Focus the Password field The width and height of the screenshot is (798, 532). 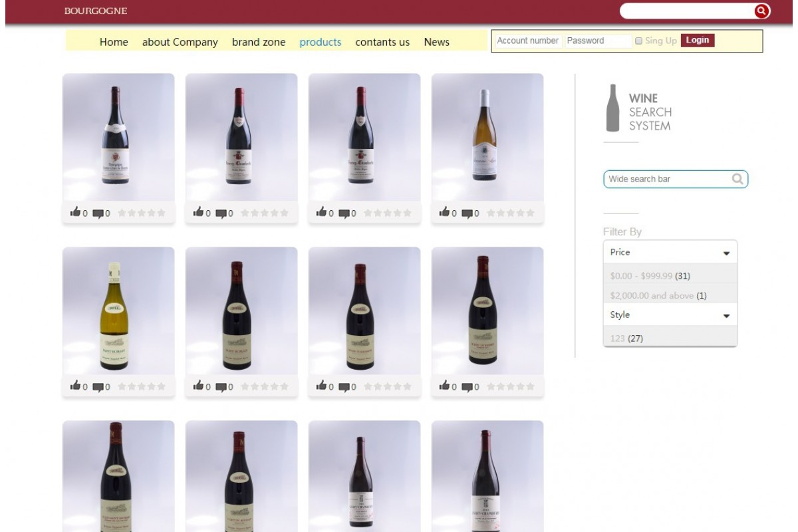(x=597, y=41)
